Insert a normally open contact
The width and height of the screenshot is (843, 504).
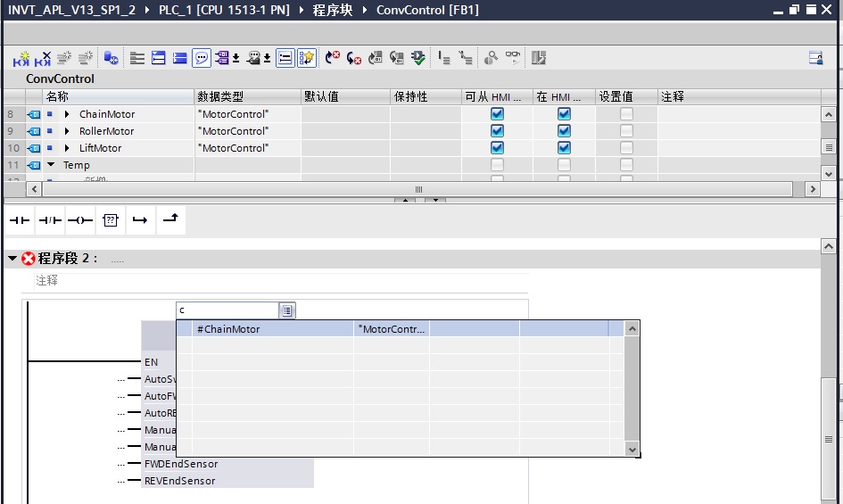pos(20,220)
